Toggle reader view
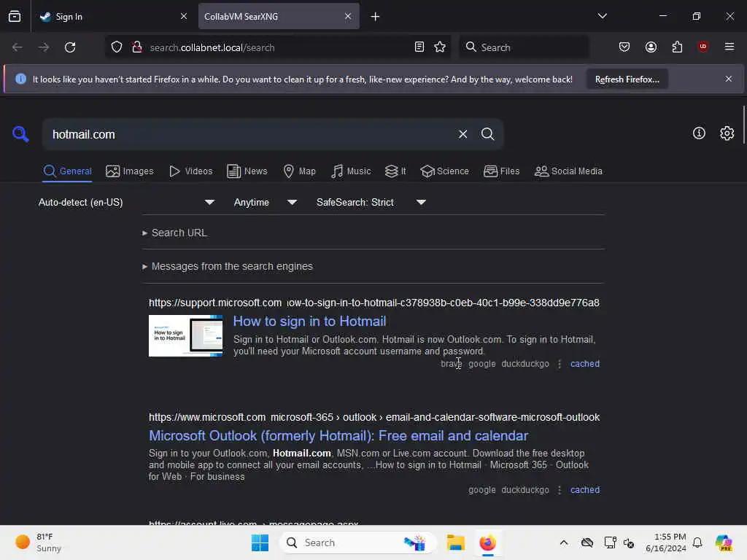The width and height of the screenshot is (747, 560). [x=419, y=47]
